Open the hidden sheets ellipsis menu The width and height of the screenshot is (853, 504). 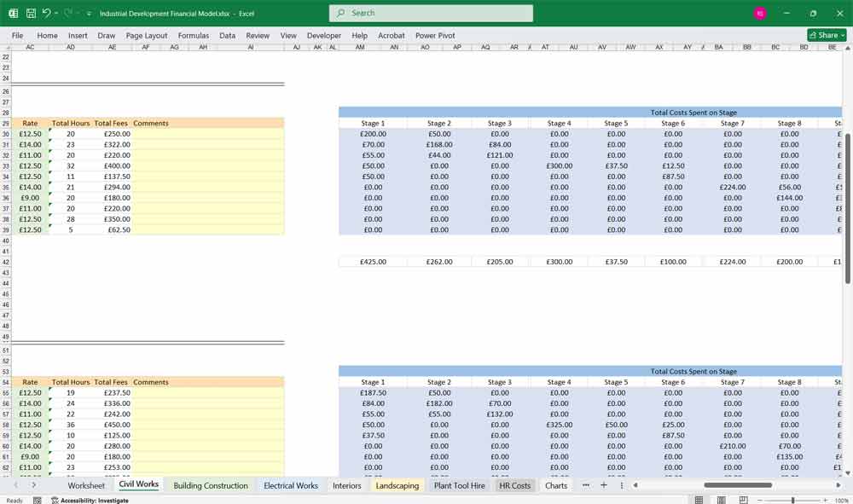(x=585, y=485)
